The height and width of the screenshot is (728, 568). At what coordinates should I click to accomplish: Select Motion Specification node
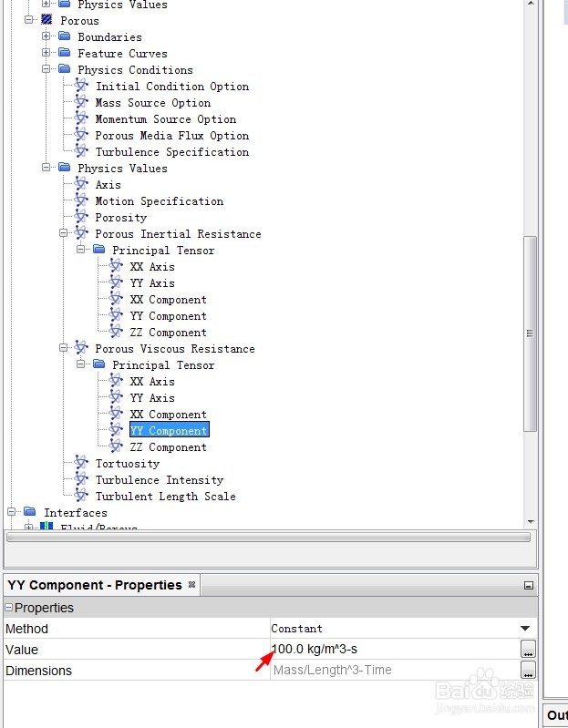tap(160, 201)
